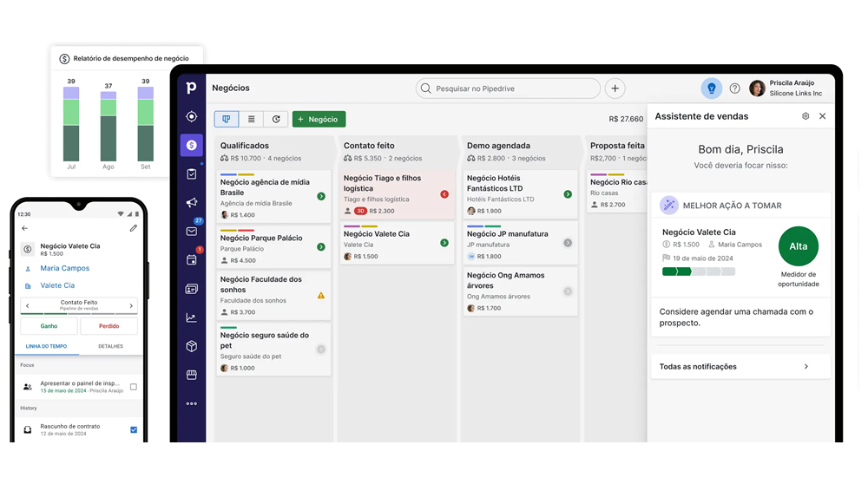
Task: Click the quick add plus button
Action: click(615, 88)
